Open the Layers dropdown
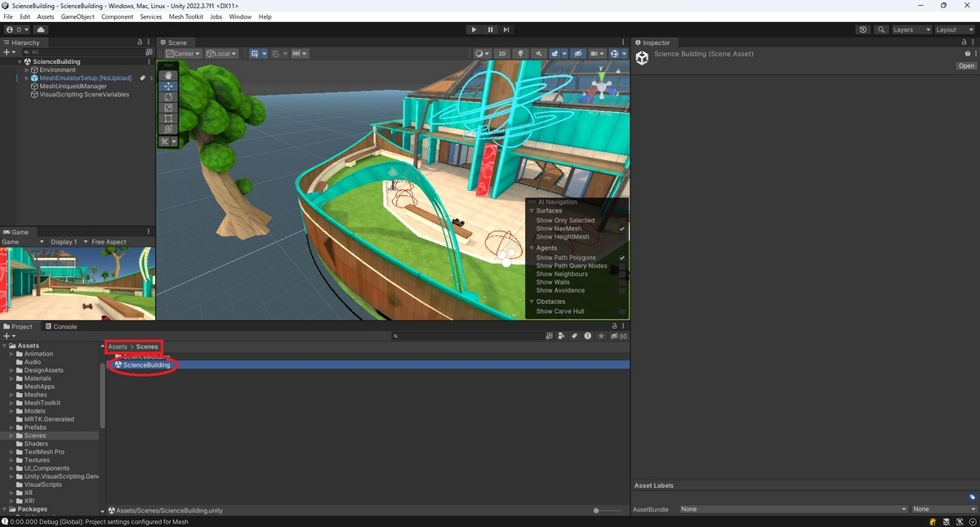This screenshot has height=527, width=980. pos(911,29)
